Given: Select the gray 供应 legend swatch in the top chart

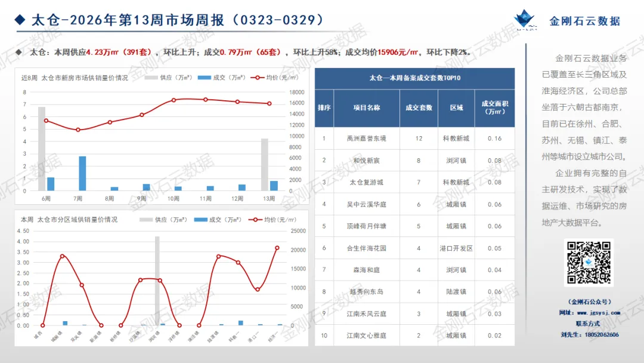Looking at the screenshot, I should pyautogui.click(x=150, y=76).
